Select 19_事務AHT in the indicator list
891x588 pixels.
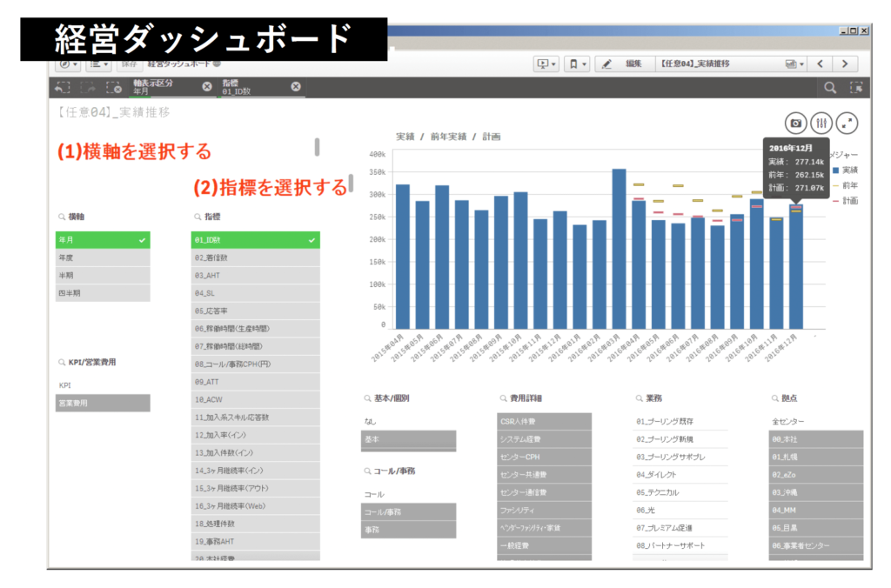pos(256,541)
